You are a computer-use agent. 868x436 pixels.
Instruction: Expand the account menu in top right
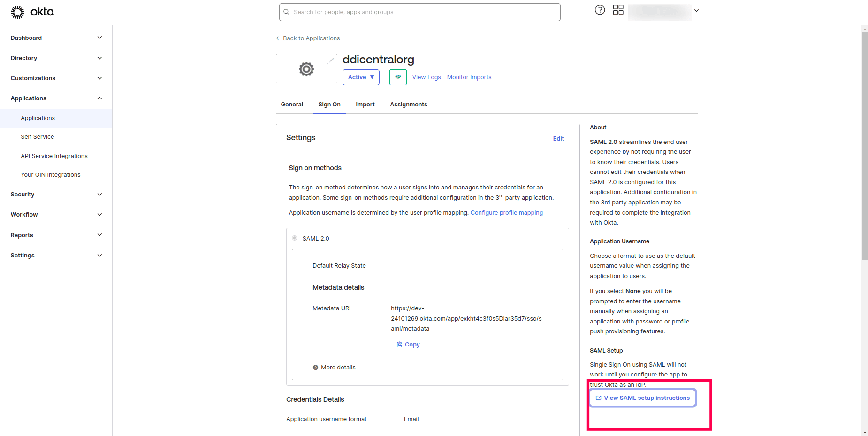point(696,10)
